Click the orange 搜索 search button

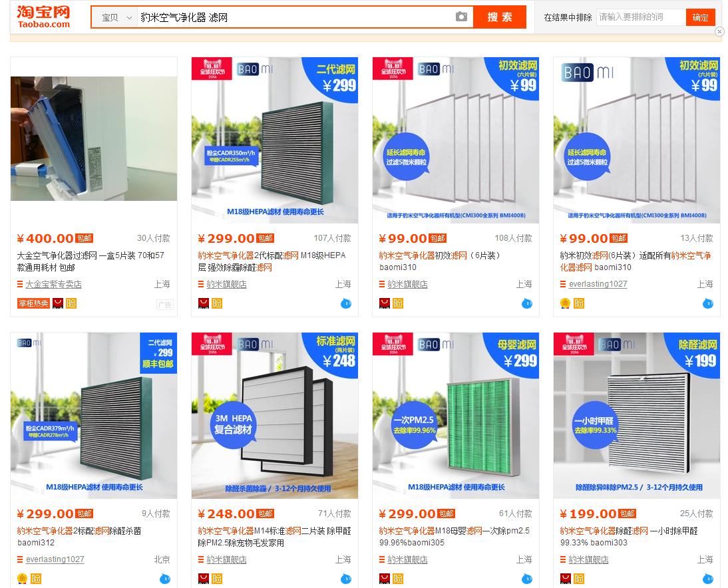tap(500, 17)
